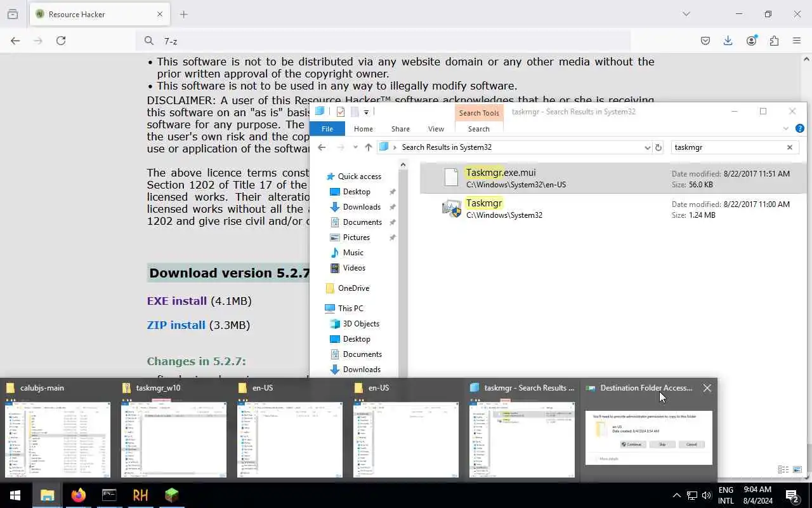The width and height of the screenshot is (812, 508).
Task: Open taskmgr - Search Results thumbnail
Action: (x=522, y=430)
